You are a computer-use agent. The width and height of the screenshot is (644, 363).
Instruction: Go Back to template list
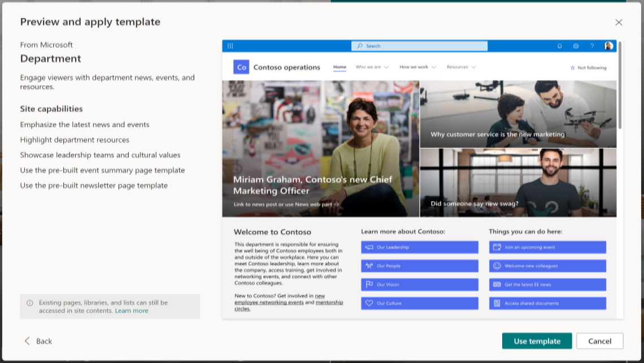point(38,341)
